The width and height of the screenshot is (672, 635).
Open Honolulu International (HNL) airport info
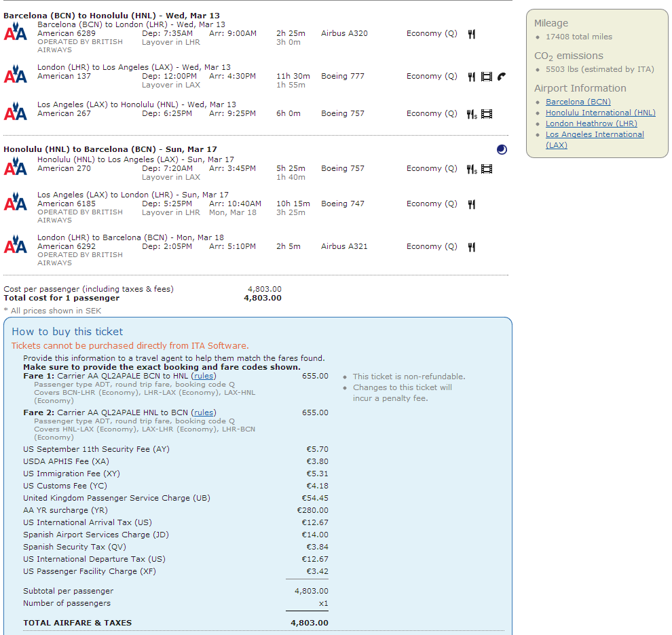(600, 113)
